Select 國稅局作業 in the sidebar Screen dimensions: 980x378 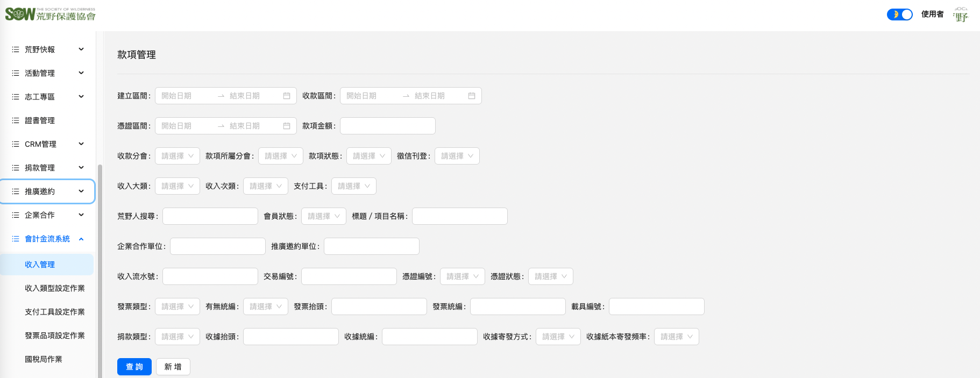tap(44, 359)
